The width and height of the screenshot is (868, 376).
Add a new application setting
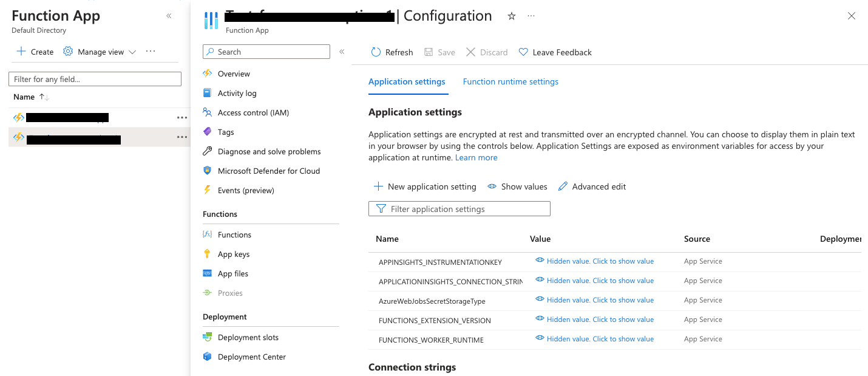click(x=425, y=186)
